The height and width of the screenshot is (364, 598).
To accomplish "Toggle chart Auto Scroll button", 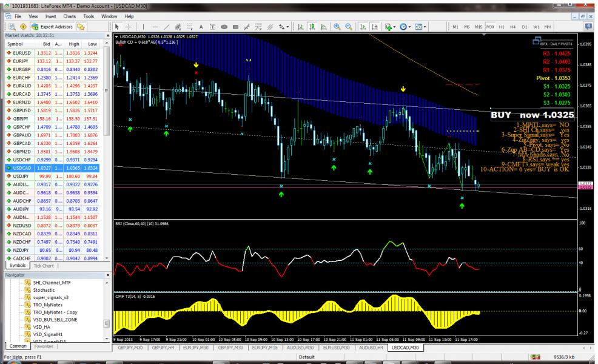I will coord(363,27).
